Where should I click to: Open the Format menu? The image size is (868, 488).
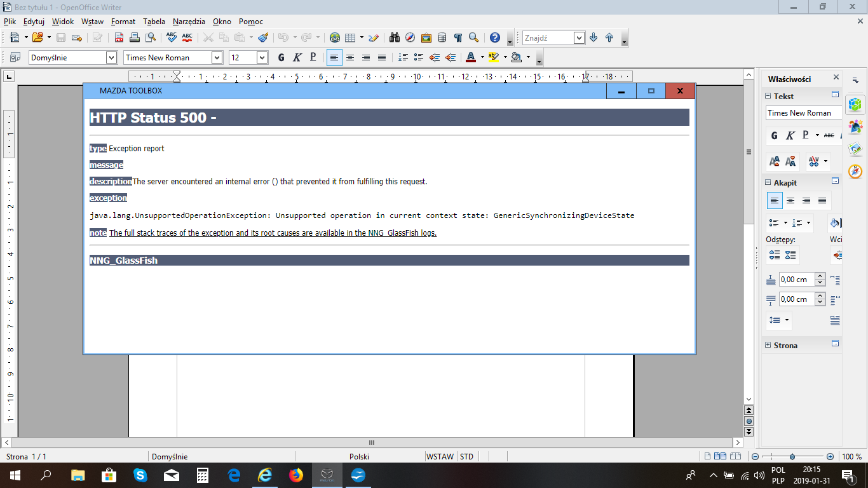[123, 21]
